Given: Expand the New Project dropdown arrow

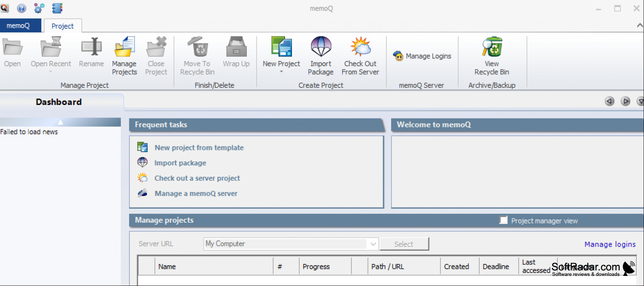Looking at the screenshot, I should point(281,72).
